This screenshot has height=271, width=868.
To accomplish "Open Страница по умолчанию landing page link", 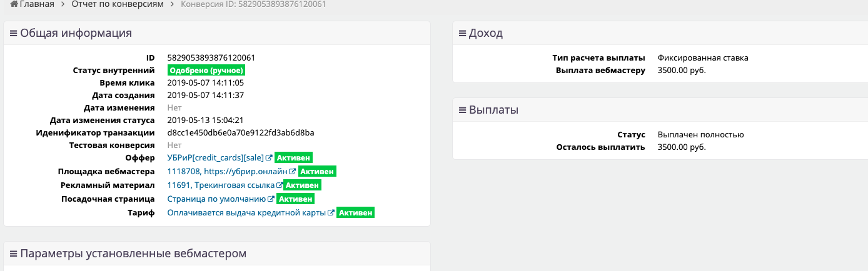I will point(217,199).
